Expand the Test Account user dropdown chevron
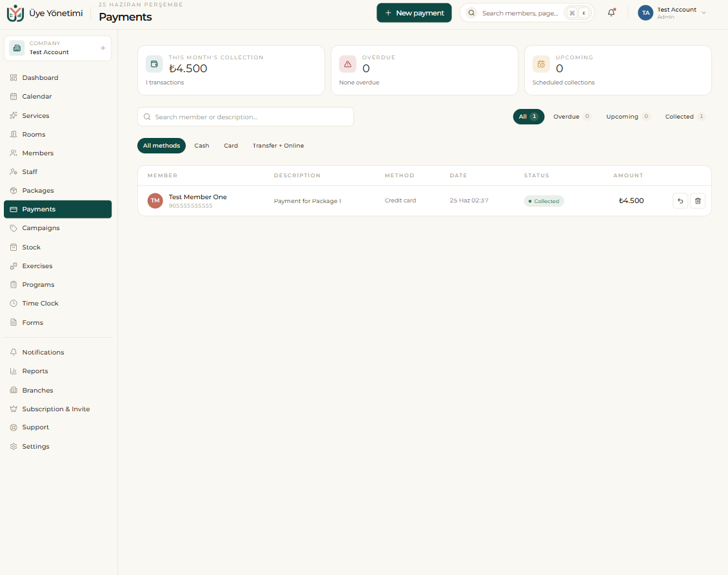The width and height of the screenshot is (728, 575). tap(704, 13)
